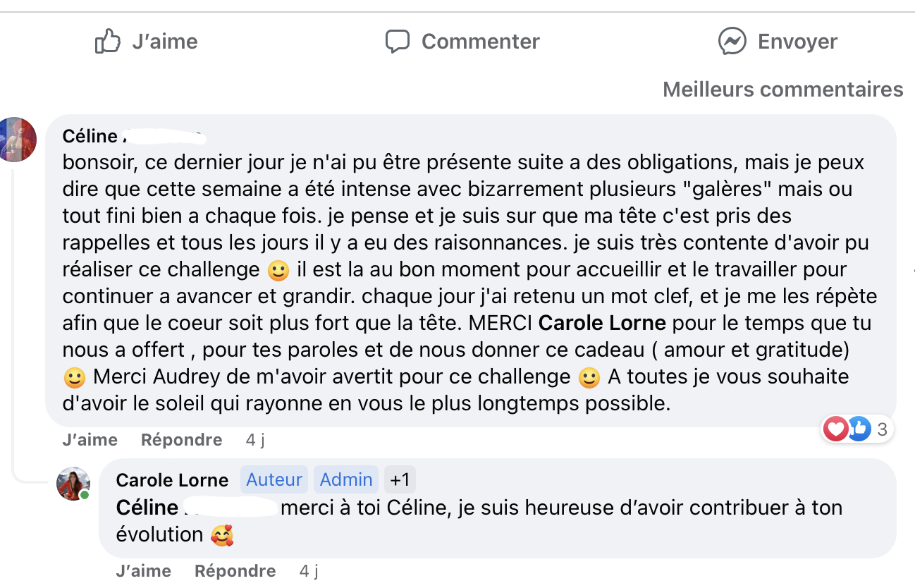
Task: Click the blue thumbs-up reaction icon
Action: (x=858, y=428)
